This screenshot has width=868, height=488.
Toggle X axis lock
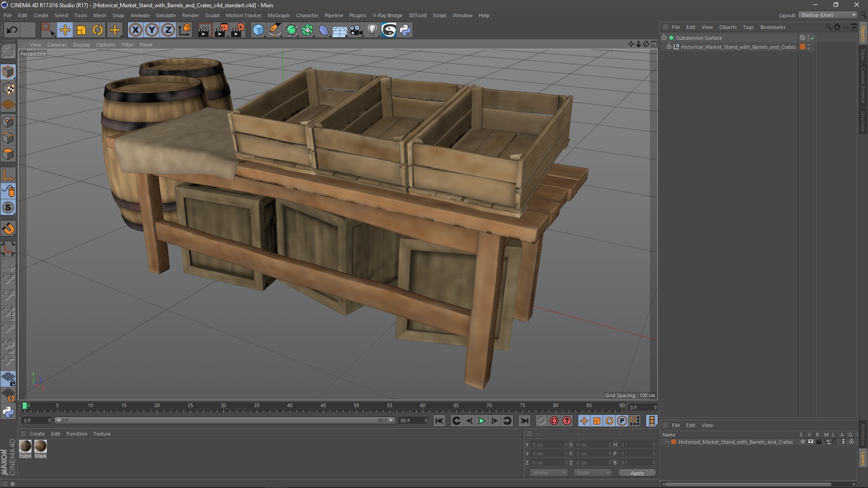pos(135,30)
